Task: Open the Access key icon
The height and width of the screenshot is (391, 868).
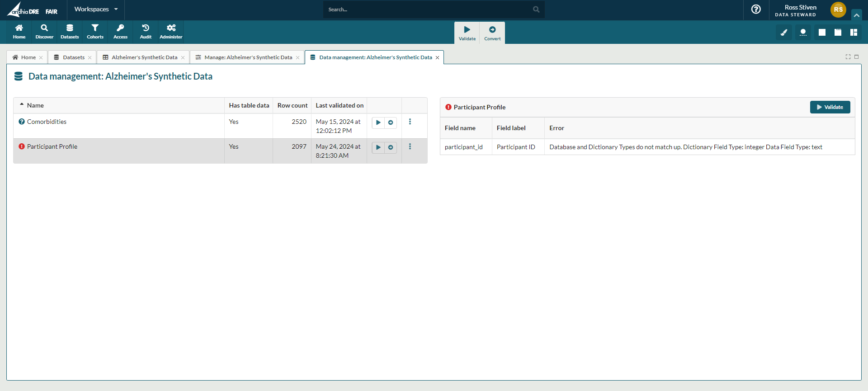Action: click(x=120, y=32)
